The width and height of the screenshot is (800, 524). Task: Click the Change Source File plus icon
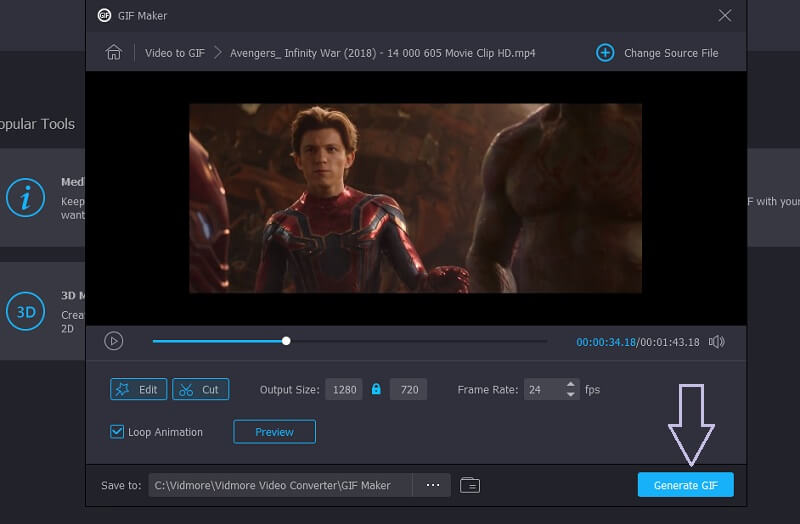(605, 53)
